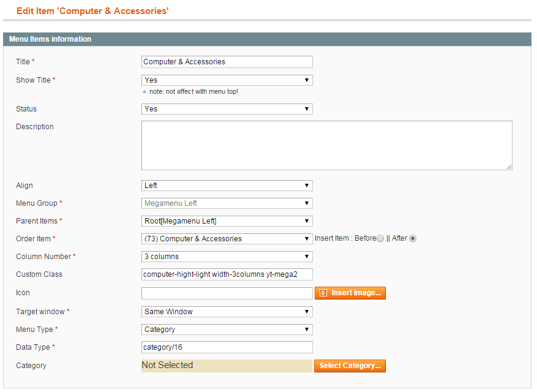This screenshot has height=392, width=537.
Task: Click the Insert Image button
Action: click(350, 293)
